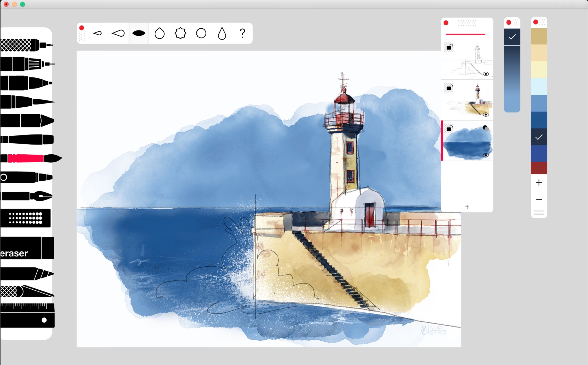This screenshot has height=365, width=588.
Task: Select the pencil tool at top
Action: click(26, 45)
